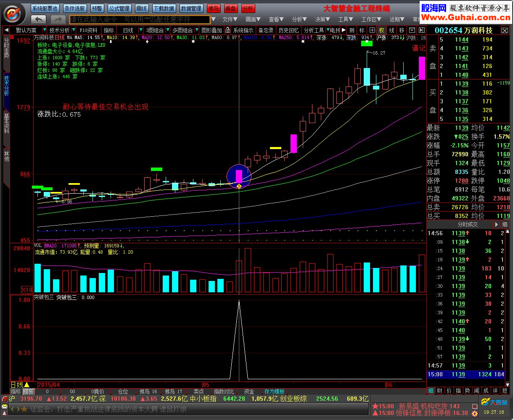
Task: Click the 公式管理 button
Action: [119, 8]
